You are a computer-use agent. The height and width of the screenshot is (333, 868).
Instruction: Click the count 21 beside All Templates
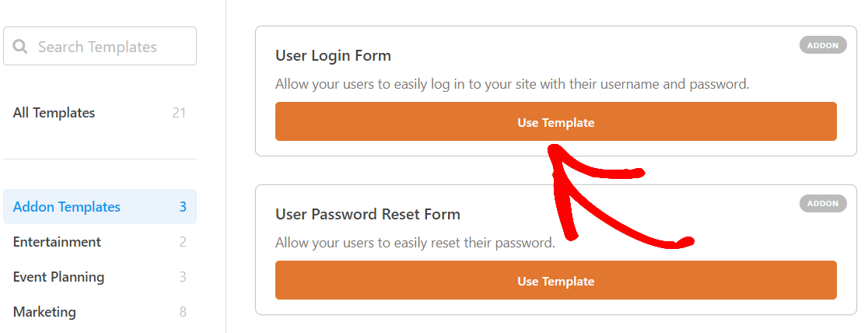(x=179, y=113)
